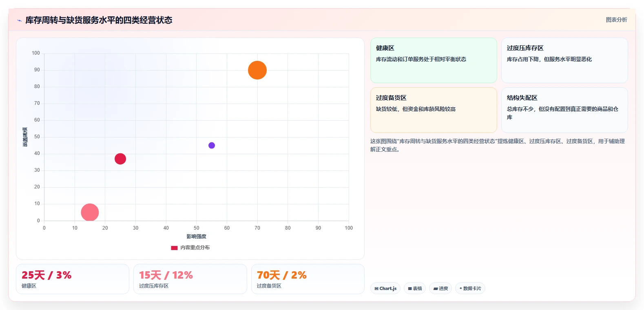Click the page title 库存周转与缺货服务水平的四类经营状态
644x310 pixels.
tap(99, 20)
